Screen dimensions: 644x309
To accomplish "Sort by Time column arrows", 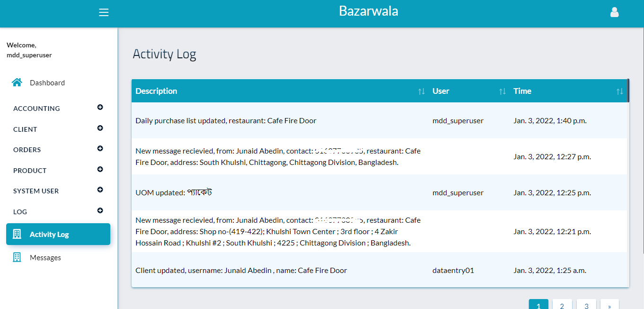I will 619,91.
